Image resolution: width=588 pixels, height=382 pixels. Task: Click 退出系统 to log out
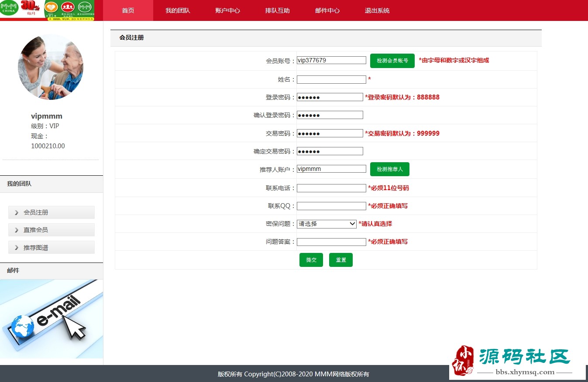tap(377, 10)
